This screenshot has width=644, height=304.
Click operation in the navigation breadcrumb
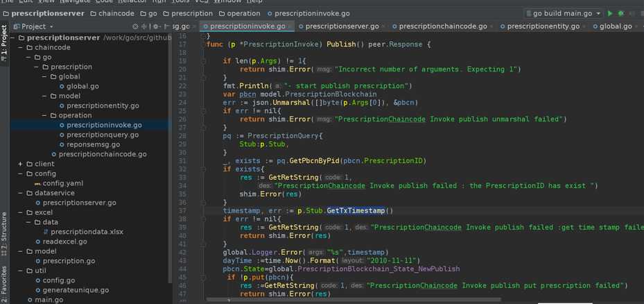239,14
